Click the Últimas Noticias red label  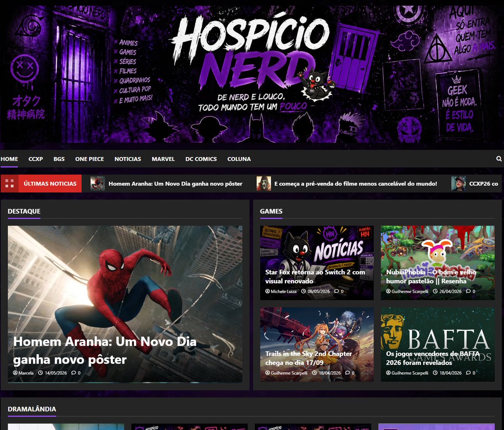(x=50, y=184)
